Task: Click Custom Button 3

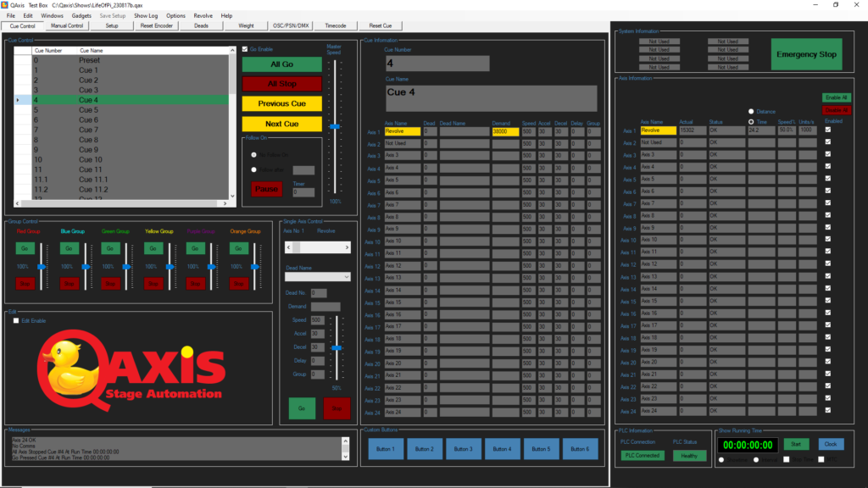Action: [x=464, y=448]
